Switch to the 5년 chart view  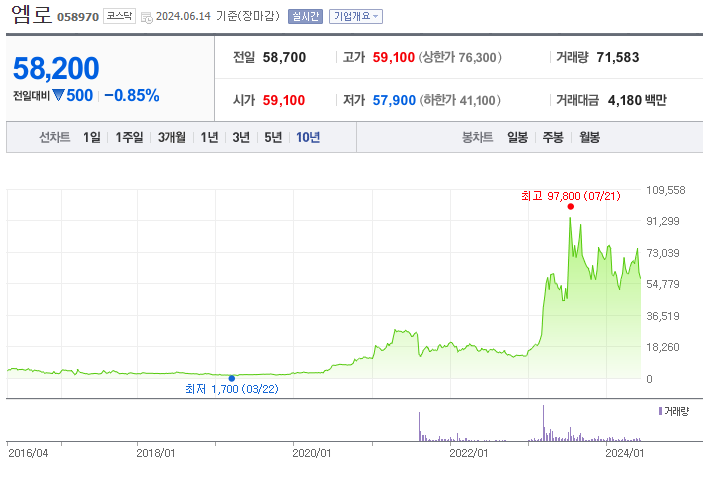273,137
